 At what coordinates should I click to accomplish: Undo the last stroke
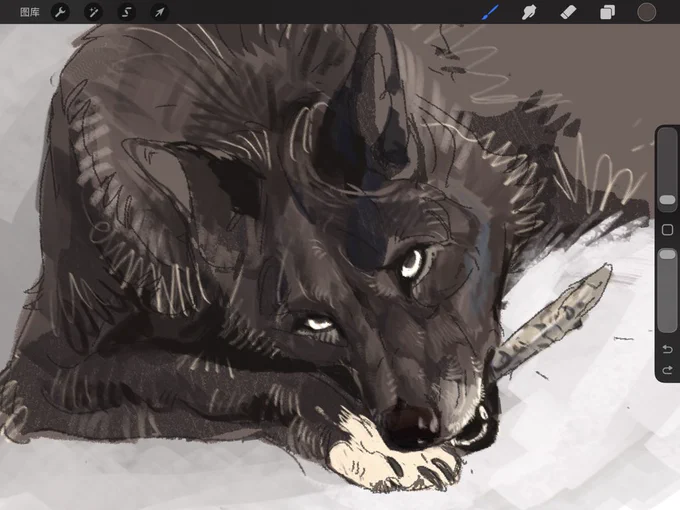667,349
